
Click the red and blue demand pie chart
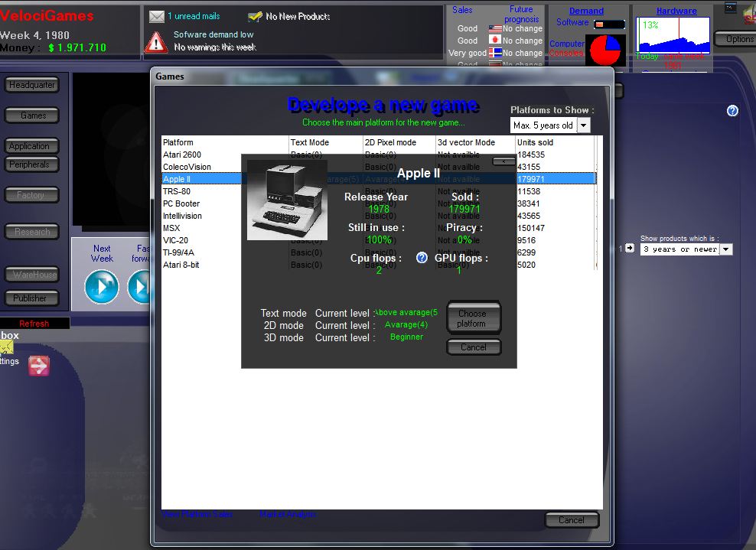click(x=605, y=50)
